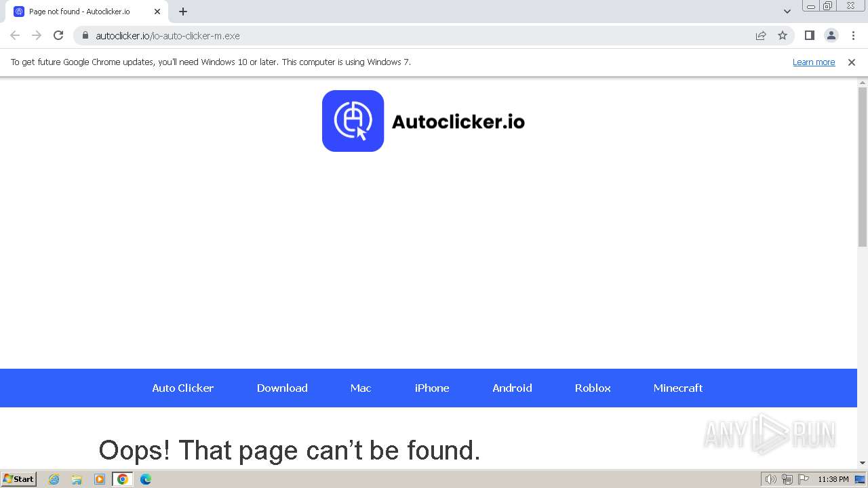
Task: Click the Autoclicker.io logo icon
Action: pyautogui.click(x=353, y=121)
